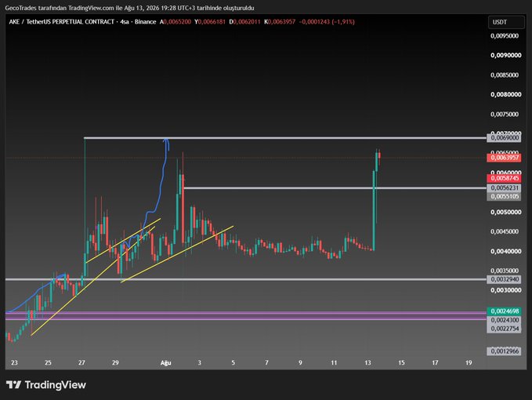
Task: Click the 17 date label on time axis
Action: [435, 362]
